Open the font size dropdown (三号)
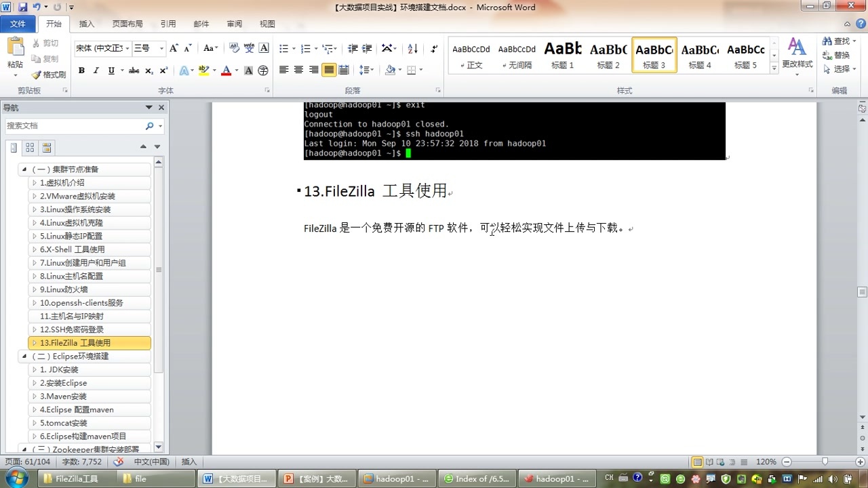This screenshot has width=868, height=488. pos(161,49)
